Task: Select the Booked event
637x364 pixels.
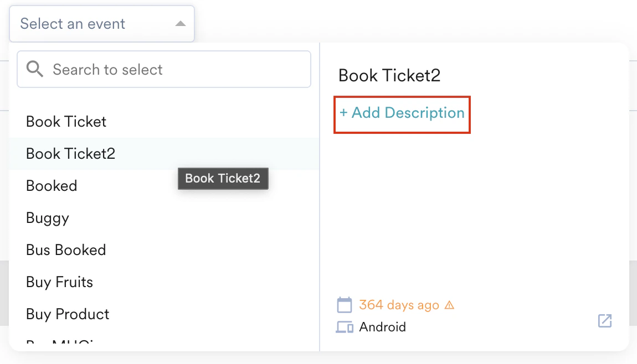Action: pyautogui.click(x=52, y=186)
